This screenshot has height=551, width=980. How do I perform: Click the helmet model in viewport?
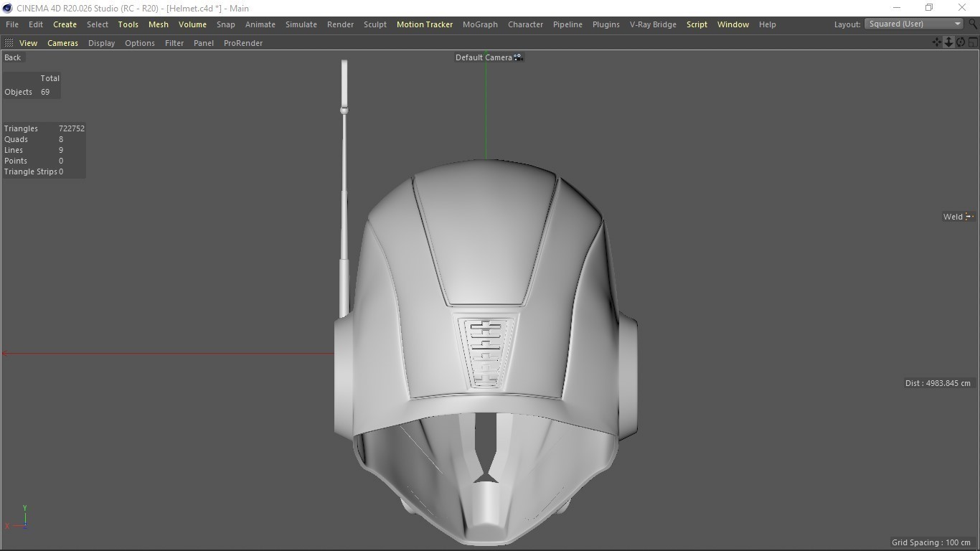pyautogui.click(x=486, y=287)
